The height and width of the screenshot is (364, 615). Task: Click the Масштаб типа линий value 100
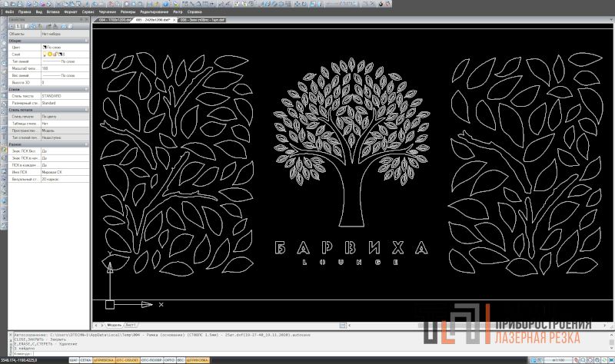65,68
